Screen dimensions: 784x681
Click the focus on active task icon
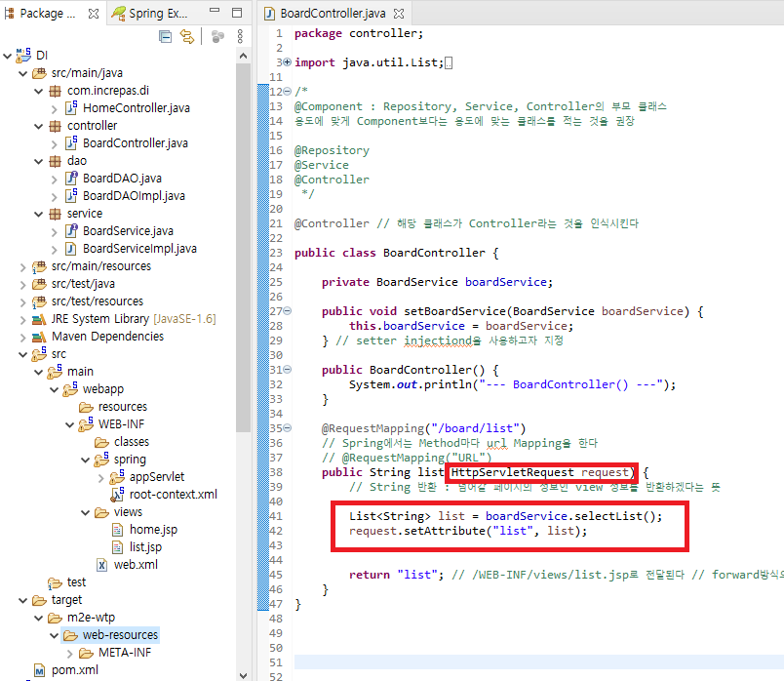pos(217,36)
